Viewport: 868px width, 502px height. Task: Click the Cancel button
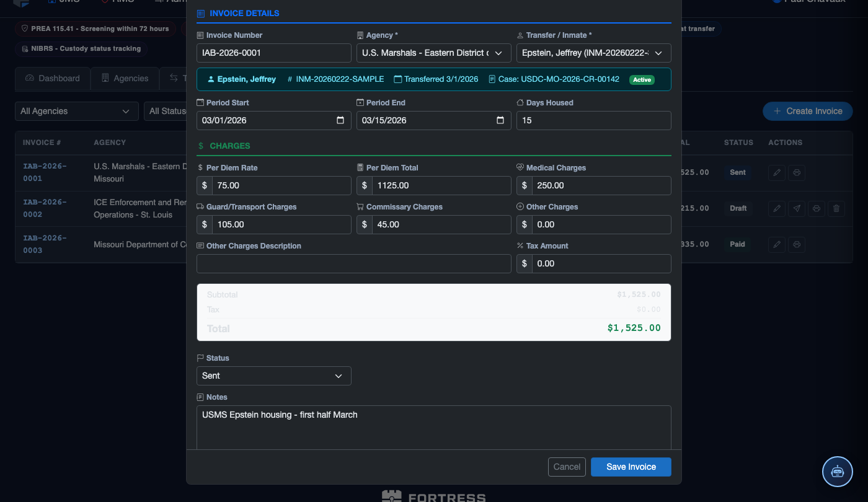click(567, 467)
